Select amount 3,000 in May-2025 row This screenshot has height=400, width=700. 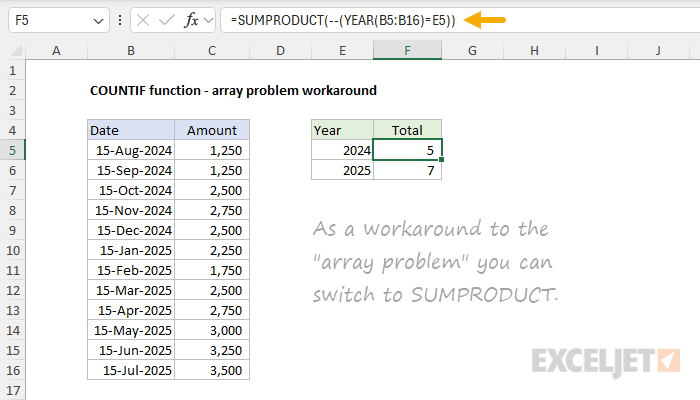pos(212,330)
